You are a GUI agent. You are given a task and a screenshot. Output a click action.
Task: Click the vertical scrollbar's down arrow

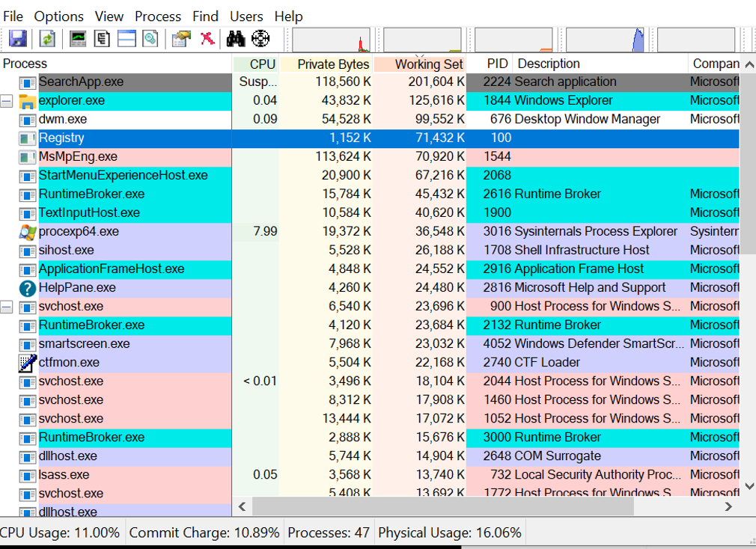(x=749, y=486)
